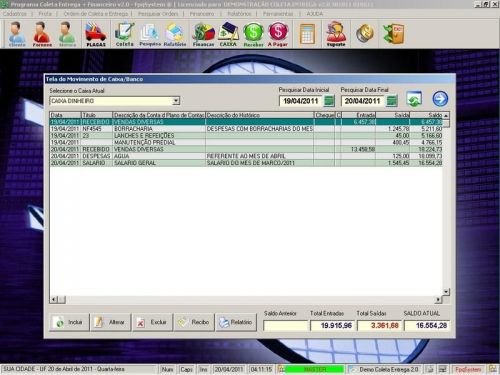Open the Financeiro menu
500x375 pixels.
pyautogui.click(x=202, y=14)
